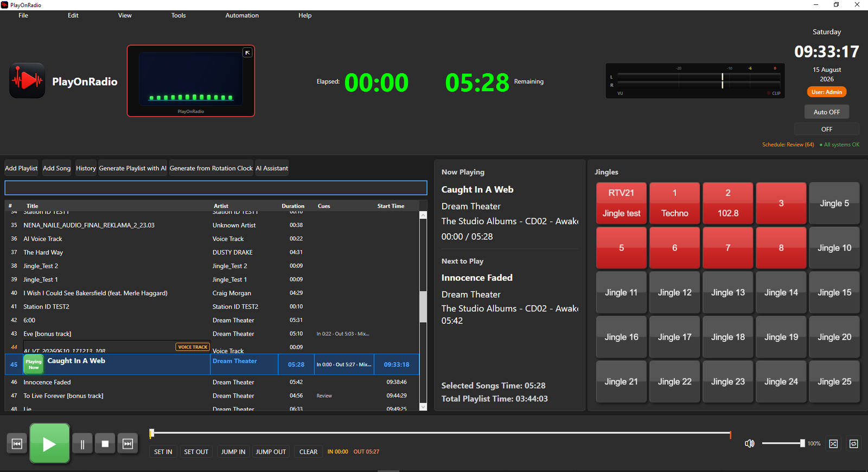Trigger the 1 Techno jingle
The height and width of the screenshot is (472, 868).
pos(675,203)
